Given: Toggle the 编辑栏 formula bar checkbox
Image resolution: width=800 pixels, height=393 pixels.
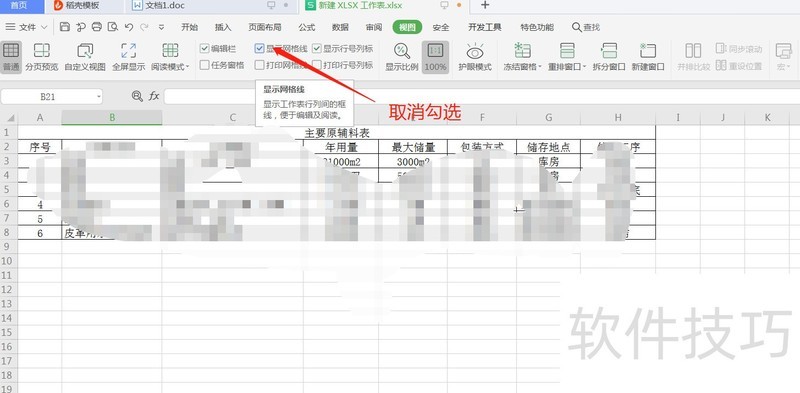Looking at the screenshot, I should coord(205,48).
